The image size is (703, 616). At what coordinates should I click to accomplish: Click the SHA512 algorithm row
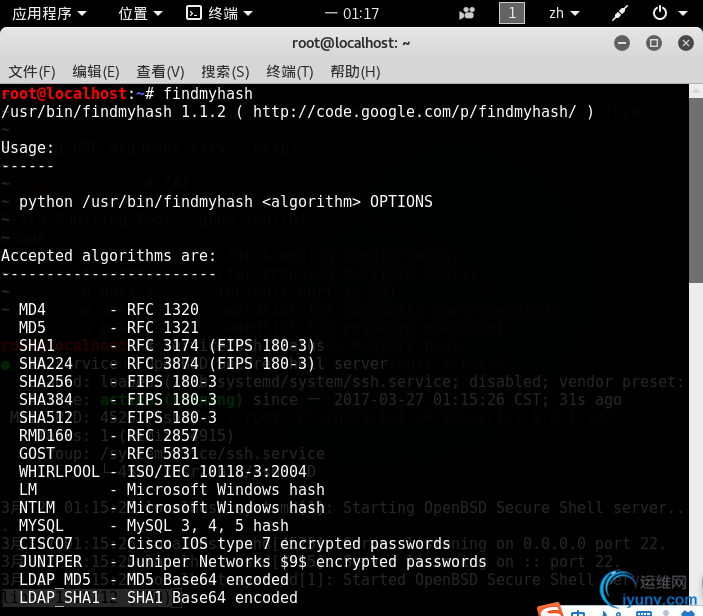tap(117, 417)
